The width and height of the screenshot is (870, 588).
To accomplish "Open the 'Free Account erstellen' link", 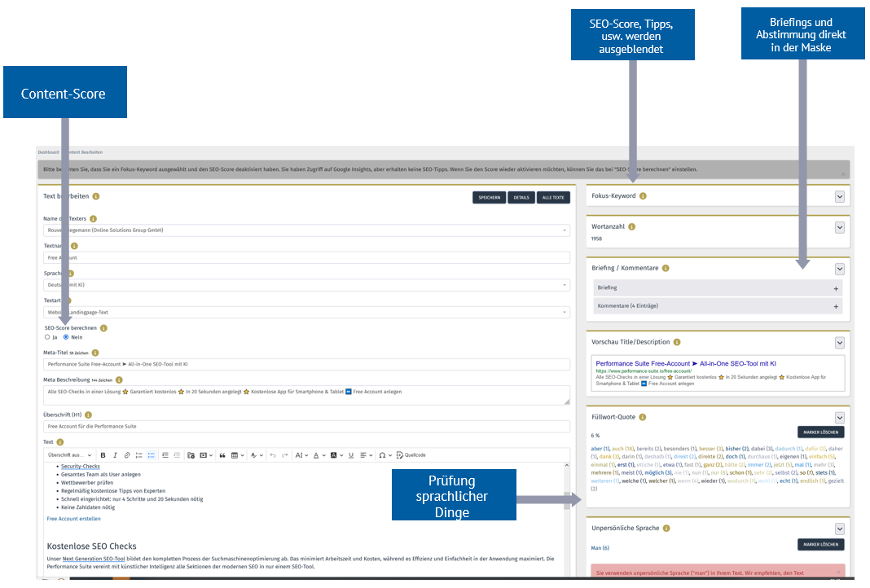I will pos(73,519).
